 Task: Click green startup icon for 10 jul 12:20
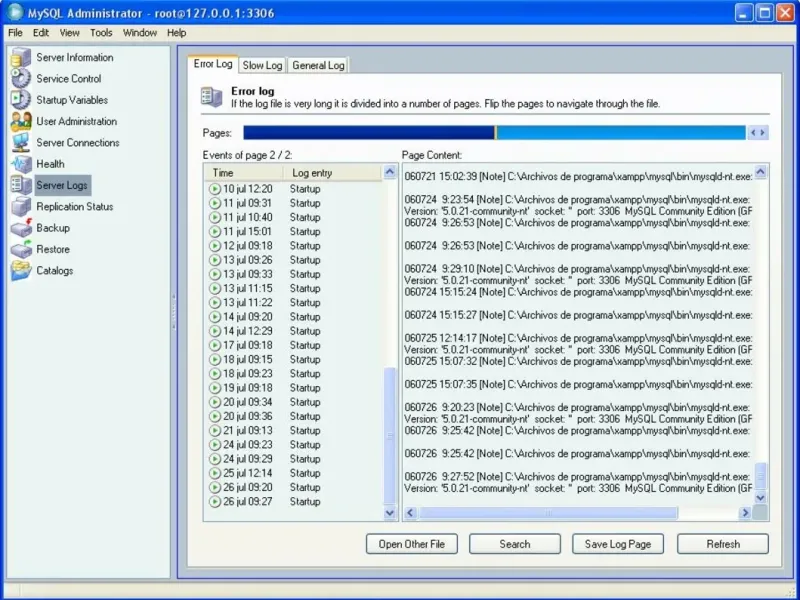(215, 189)
